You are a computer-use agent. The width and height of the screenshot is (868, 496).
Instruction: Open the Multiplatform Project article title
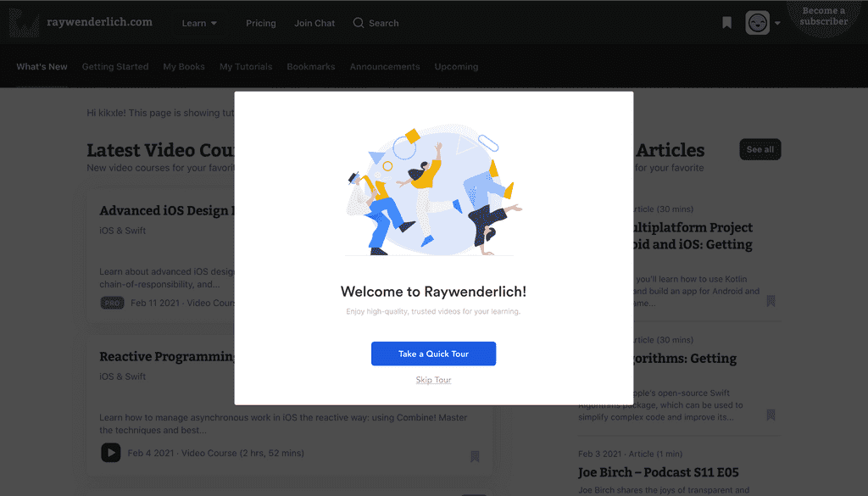coord(693,236)
